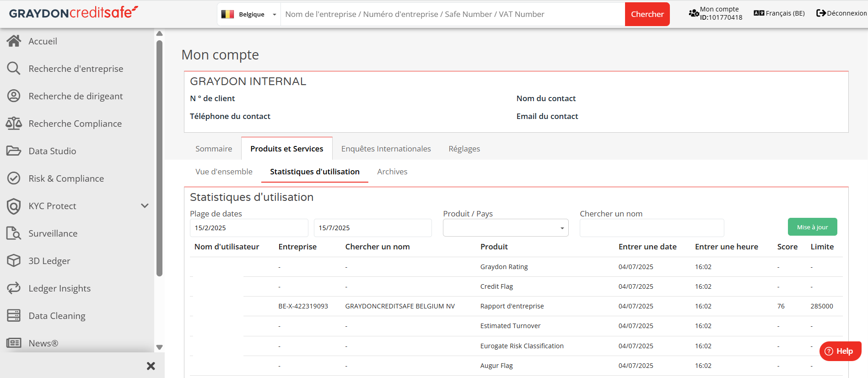Open the Belgique country dropdown

[x=249, y=14]
